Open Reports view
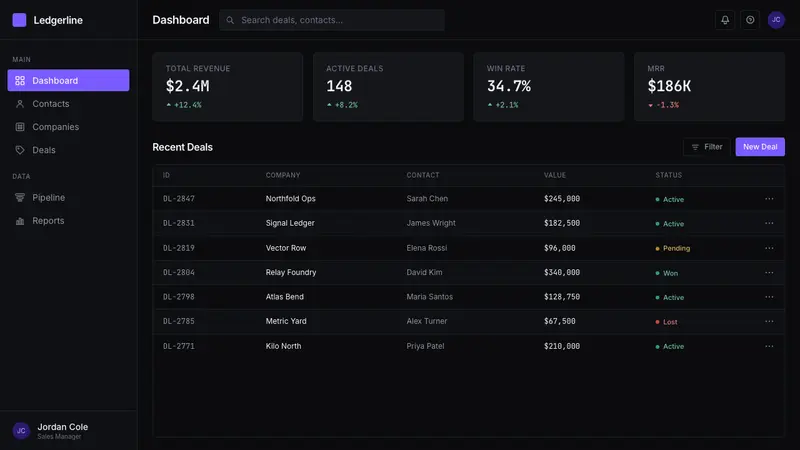 point(68,221)
